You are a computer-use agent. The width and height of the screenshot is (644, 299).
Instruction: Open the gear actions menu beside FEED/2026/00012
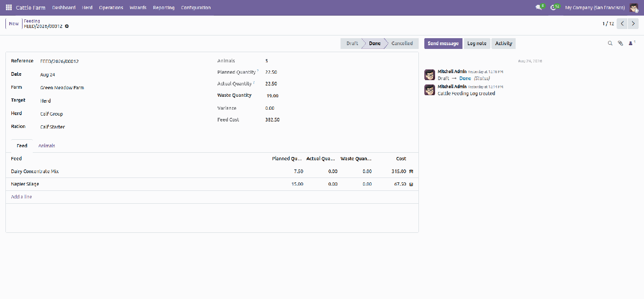(x=67, y=26)
